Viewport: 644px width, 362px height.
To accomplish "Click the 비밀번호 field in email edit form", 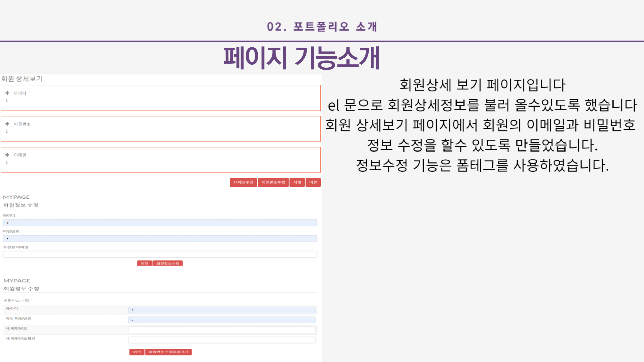I will pos(160,239).
